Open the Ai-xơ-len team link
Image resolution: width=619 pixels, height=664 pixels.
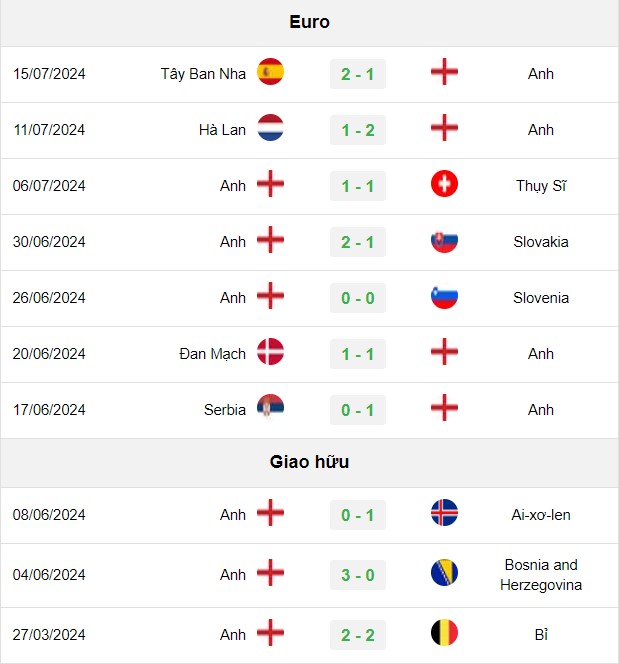click(x=541, y=515)
